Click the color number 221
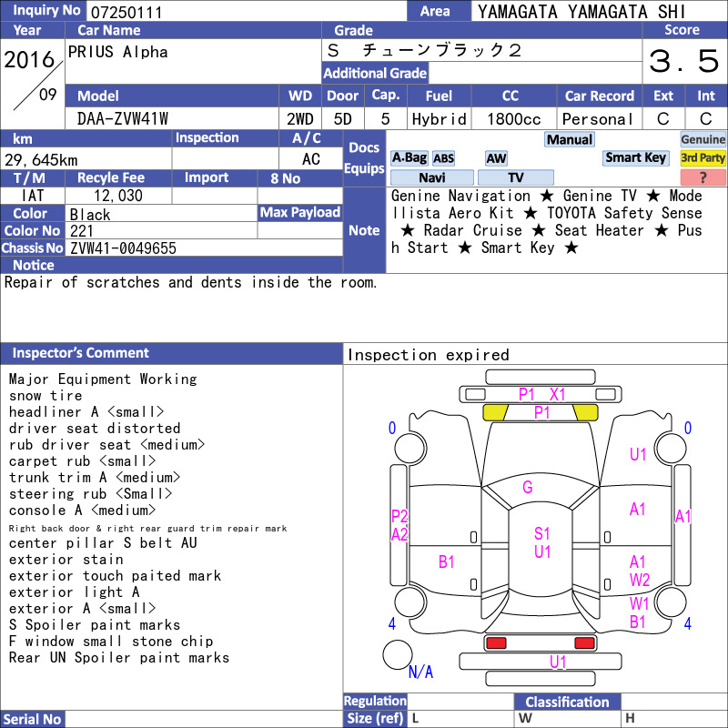This screenshot has height=728, width=728. pyautogui.click(x=82, y=231)
